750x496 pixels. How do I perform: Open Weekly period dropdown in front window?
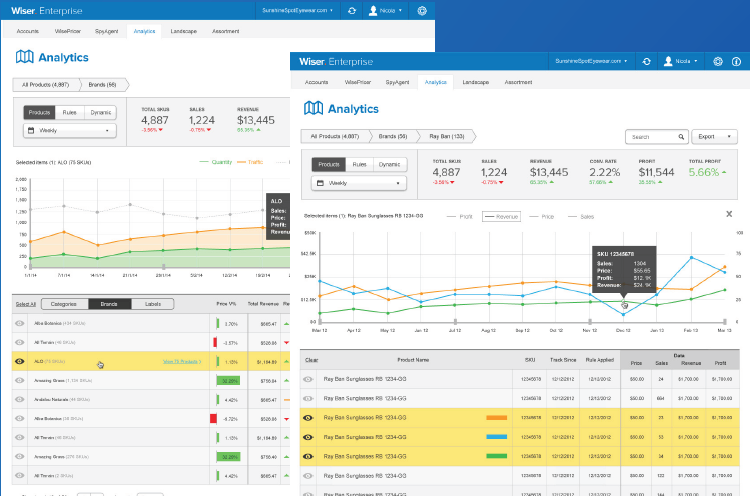359,183
